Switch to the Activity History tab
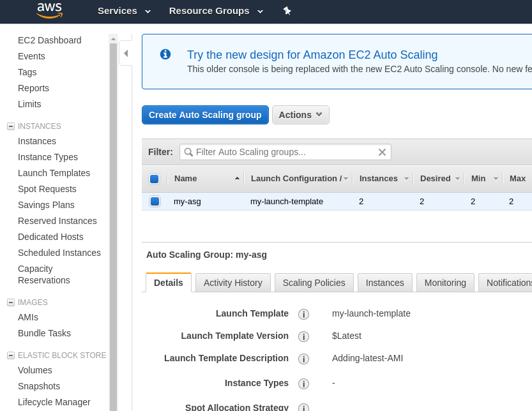 (233, 283)
